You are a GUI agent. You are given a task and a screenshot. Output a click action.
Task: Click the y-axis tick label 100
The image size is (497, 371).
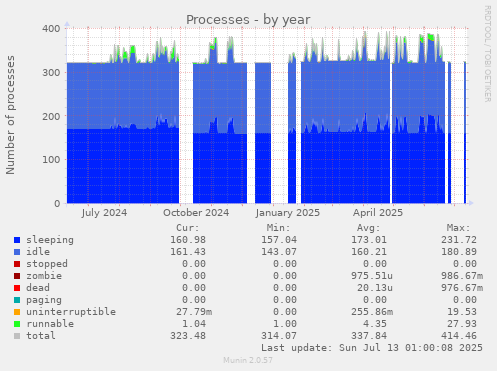point(51,160)
